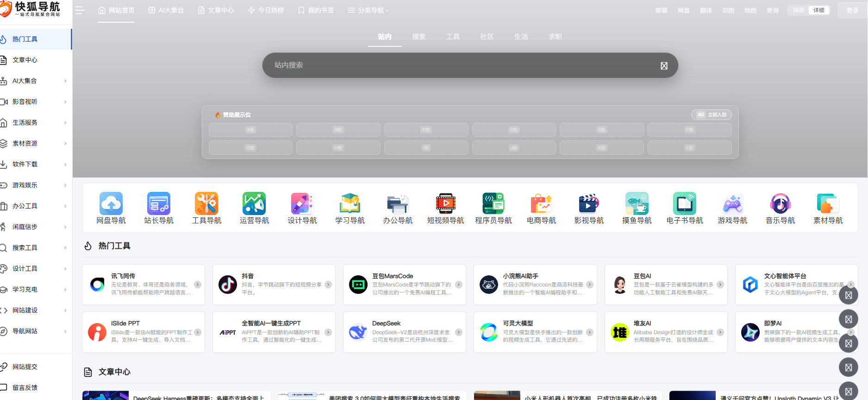Switch to the 社区 search tab

(487, 37)
